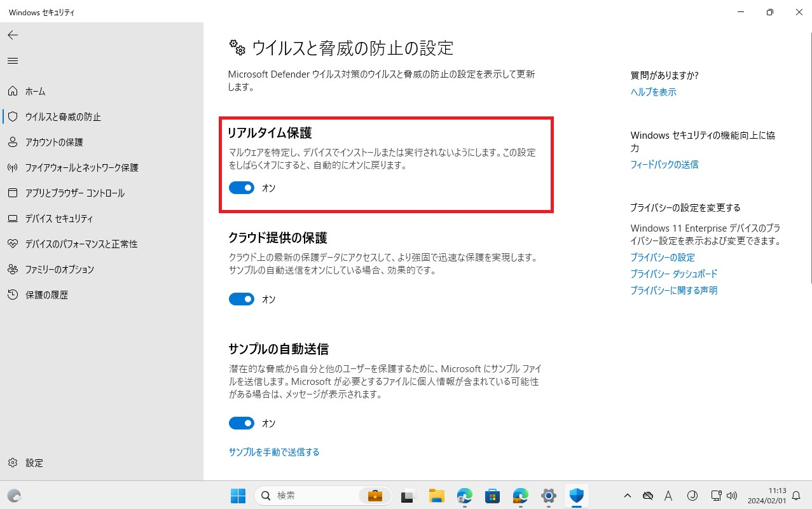
Task: Turn off サンプルの自動送信 toggle
Action: (242, 423)
